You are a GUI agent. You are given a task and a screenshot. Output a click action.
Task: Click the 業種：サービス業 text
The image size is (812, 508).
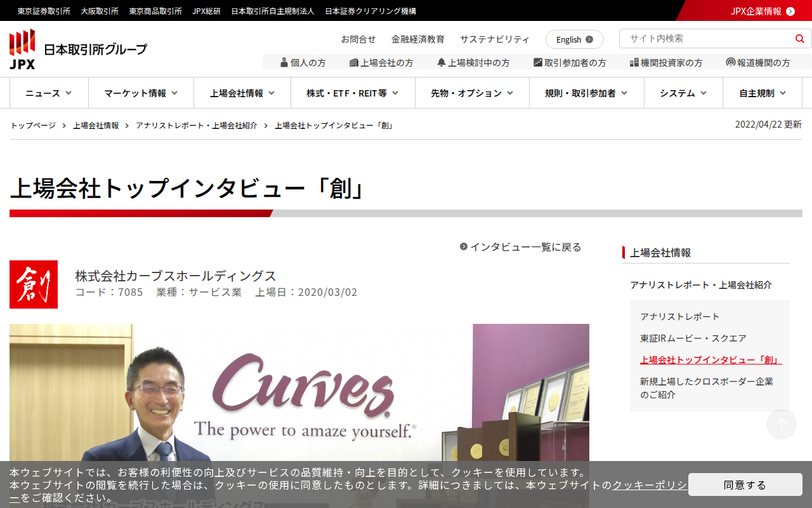coord(199,292)
